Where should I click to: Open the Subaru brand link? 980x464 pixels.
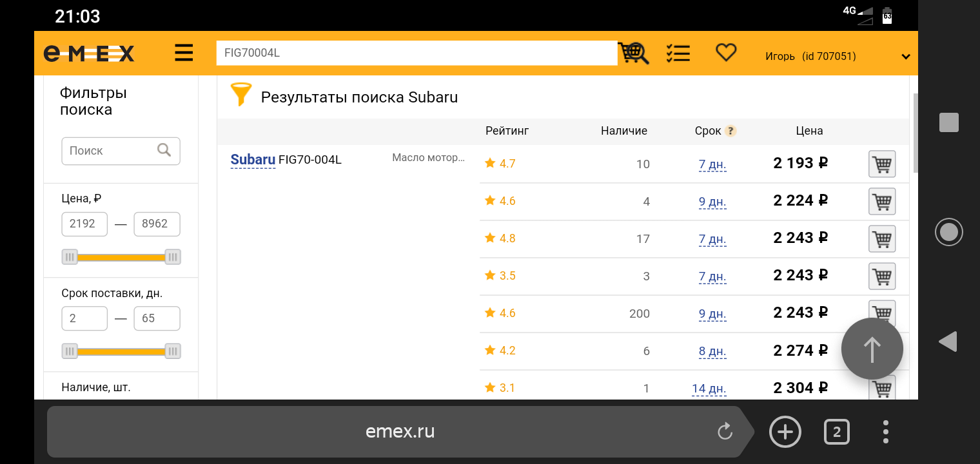click(253, 160)
